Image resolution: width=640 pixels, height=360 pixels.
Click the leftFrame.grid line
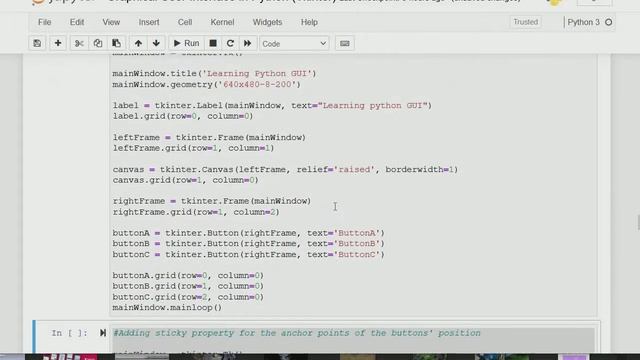(x=193, y=148)
